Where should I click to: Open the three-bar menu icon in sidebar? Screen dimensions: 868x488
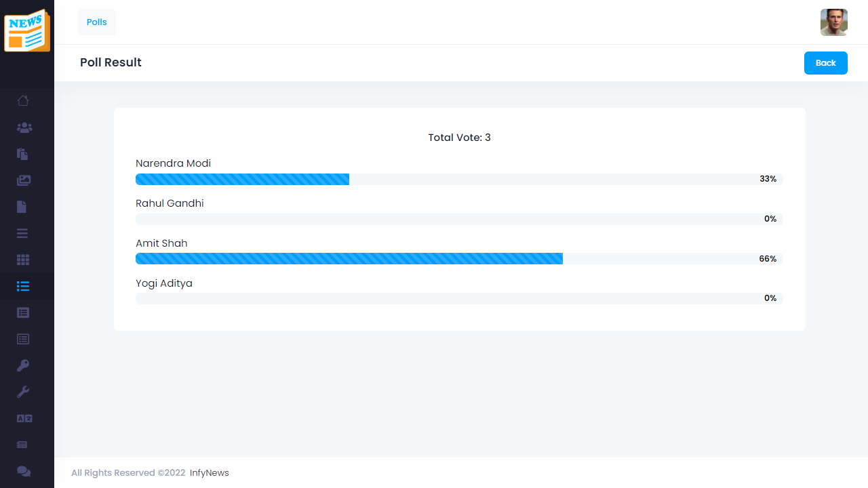coord(22,233)
